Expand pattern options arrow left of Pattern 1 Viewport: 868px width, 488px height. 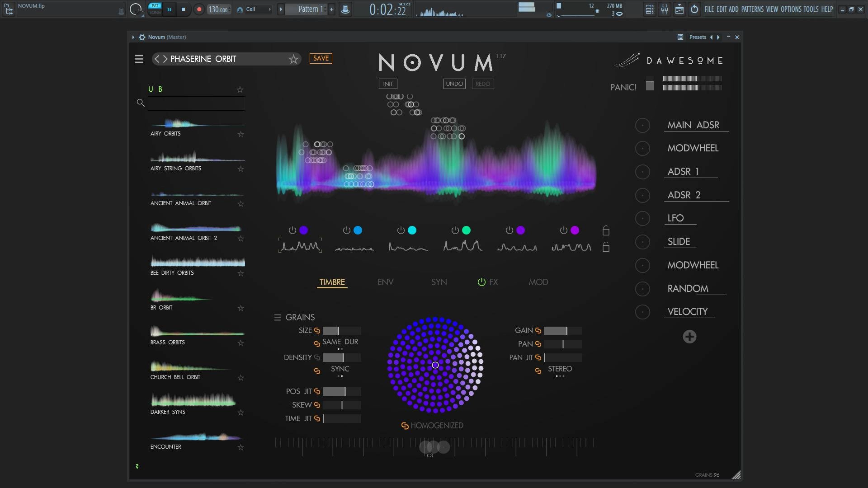(x=281, y=9)
